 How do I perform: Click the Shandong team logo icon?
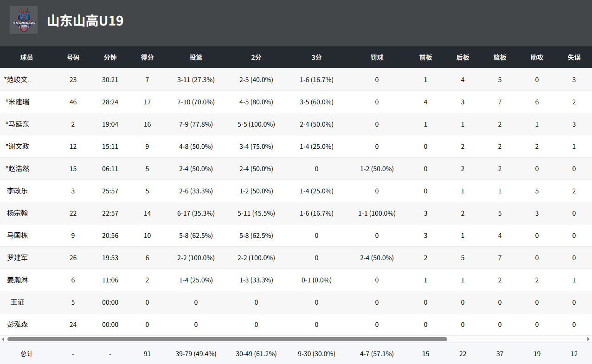point(24,20)
